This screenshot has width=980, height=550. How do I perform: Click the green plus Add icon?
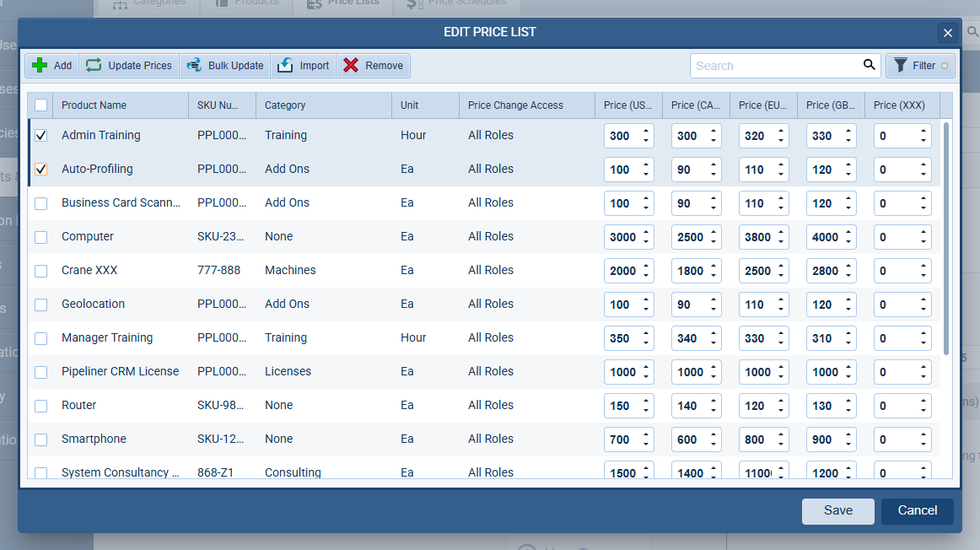[x=40, y=66]
